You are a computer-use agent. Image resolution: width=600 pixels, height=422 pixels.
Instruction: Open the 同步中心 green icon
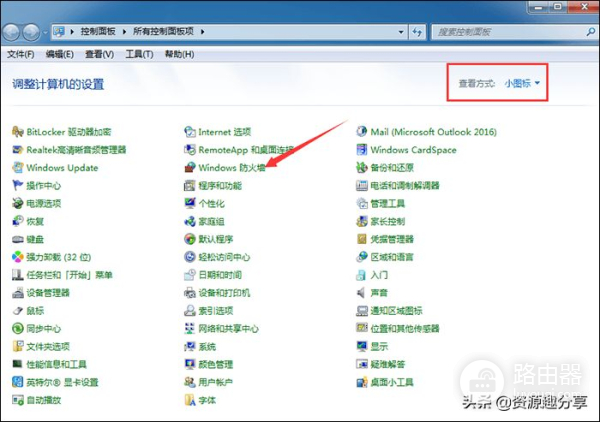[x=18, y=328]
